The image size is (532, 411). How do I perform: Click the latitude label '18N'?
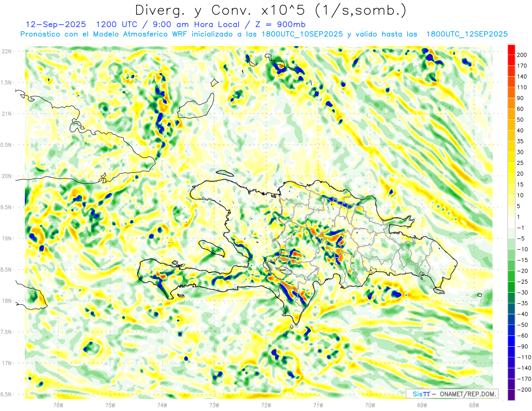coord(7,301)
